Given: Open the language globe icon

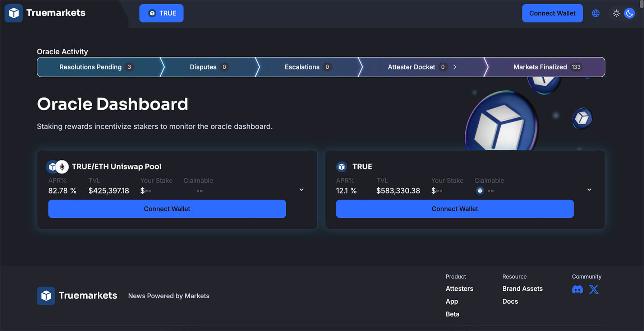Looking at the screenshot, I should (595, 13).
